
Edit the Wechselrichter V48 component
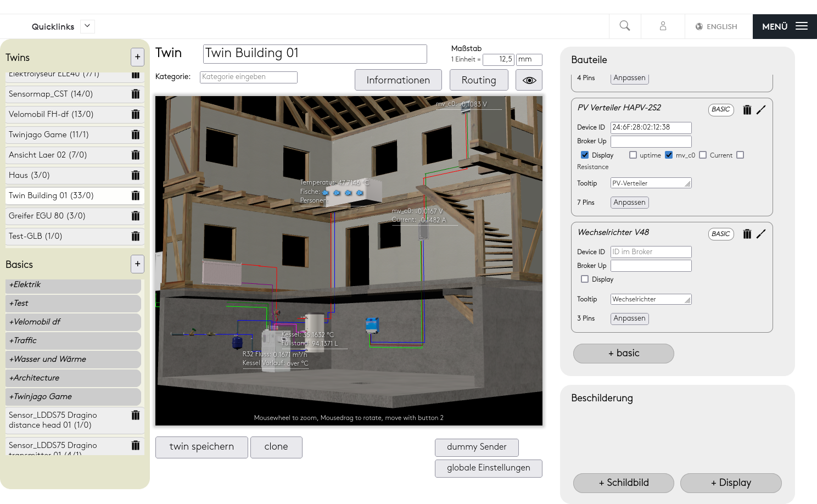point(761,234)
